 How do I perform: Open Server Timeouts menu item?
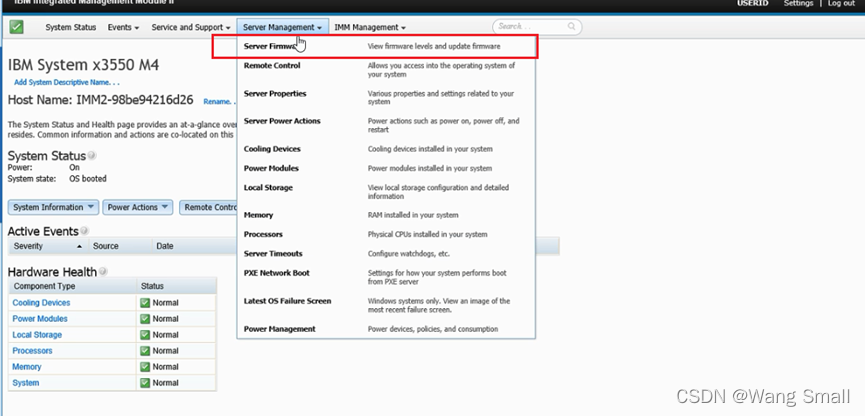(273, 254)
